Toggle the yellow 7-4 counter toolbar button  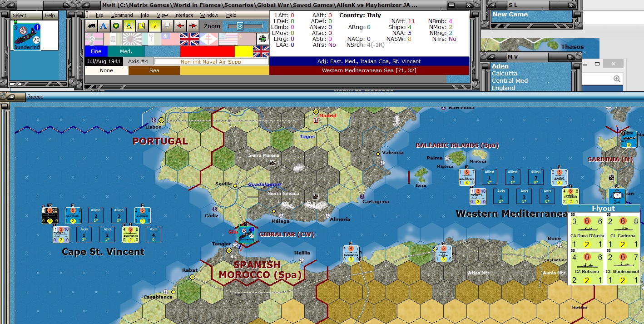142,25
